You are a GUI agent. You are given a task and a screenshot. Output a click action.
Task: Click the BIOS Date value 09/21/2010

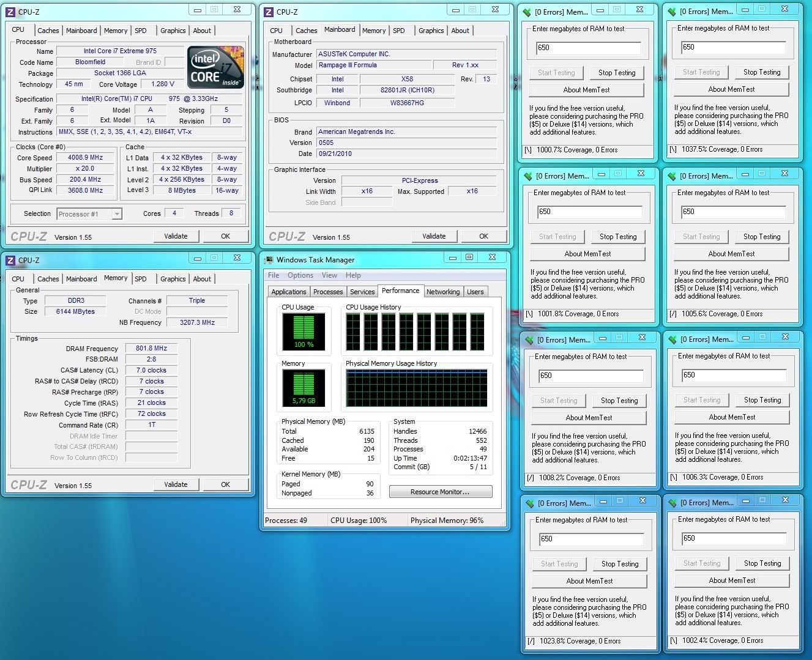[406, 154]
